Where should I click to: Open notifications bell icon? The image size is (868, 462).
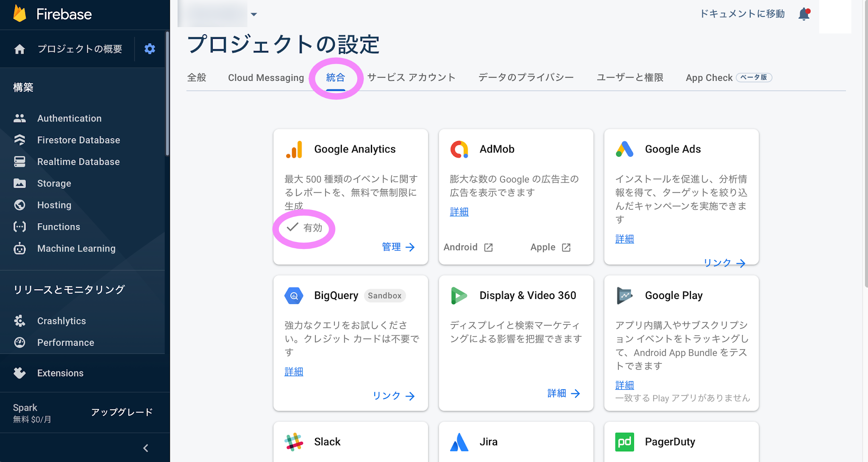coord(804,14)
